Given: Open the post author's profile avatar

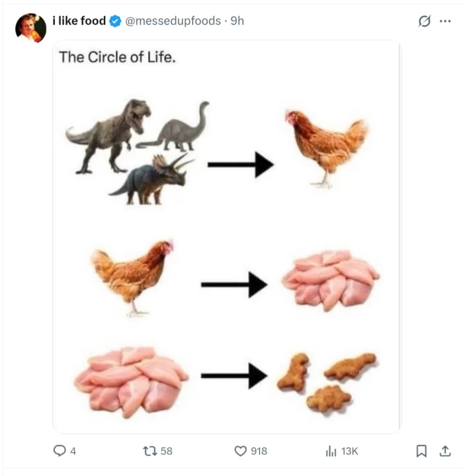Looking at the screenshot, I should pos(30,28).
